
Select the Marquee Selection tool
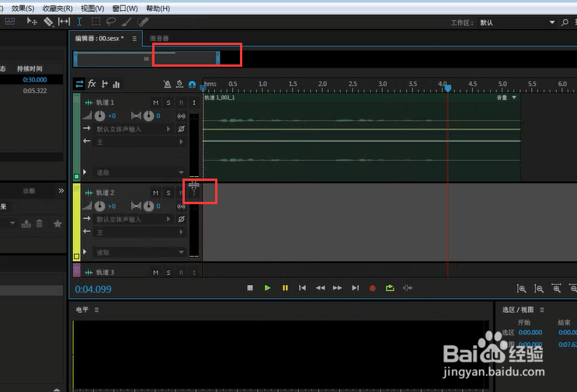pos(96,22)
